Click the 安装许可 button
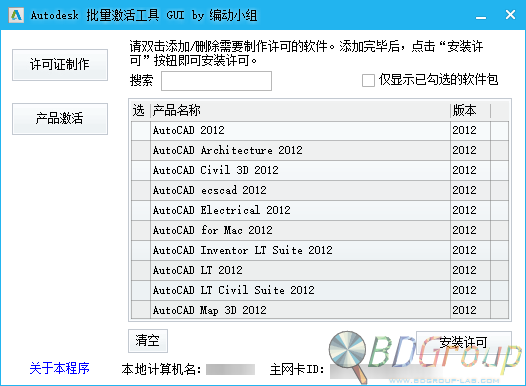The width and height of the screenshot is (526, 386). (464, 343)
